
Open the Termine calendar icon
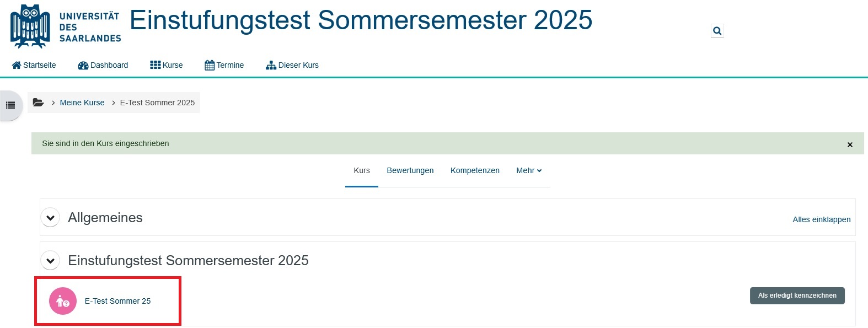coord(210,65)
